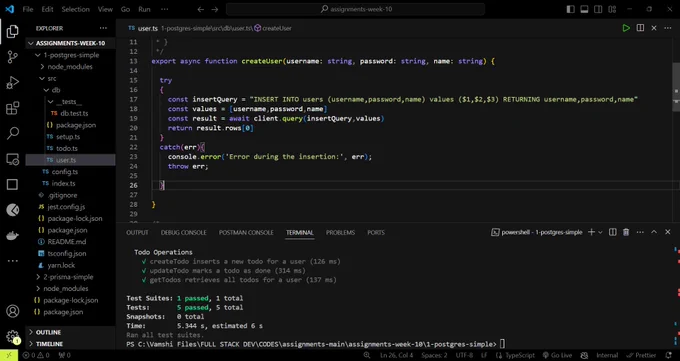Open the Selection menu
Screen dimensions: 680x361
(x=75, y=9)
